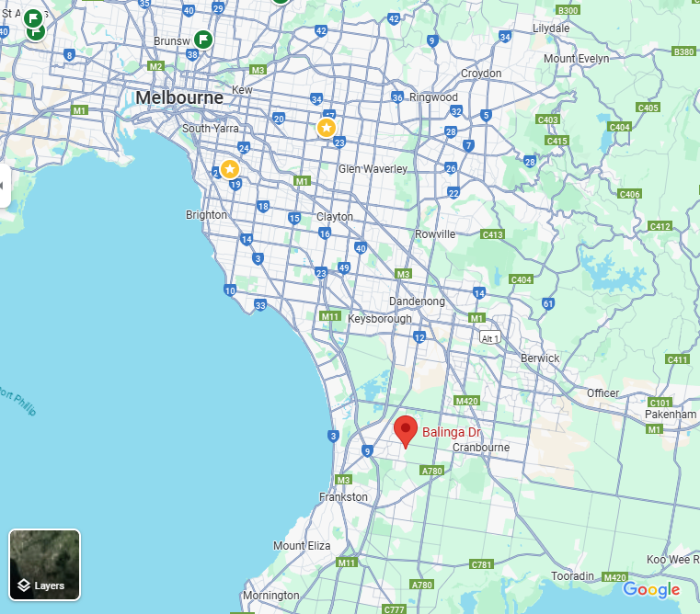Click the South Yarra label

(211, 128)
